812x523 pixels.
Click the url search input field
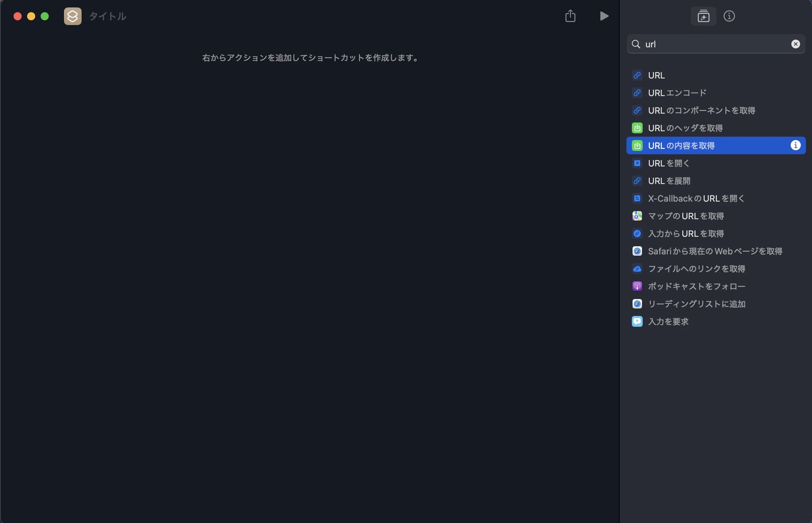pos(714,44)
